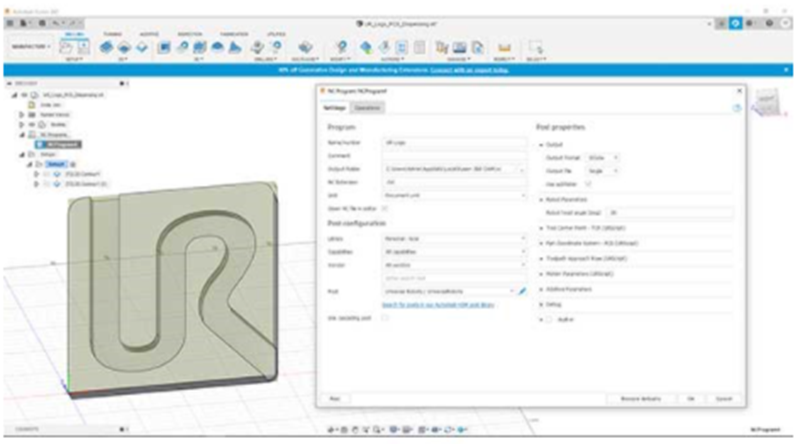Image resolution: width=800 pixels, height=444 pixels.
Task: Click the first Drilling group icon
Action: click(258, 47)
